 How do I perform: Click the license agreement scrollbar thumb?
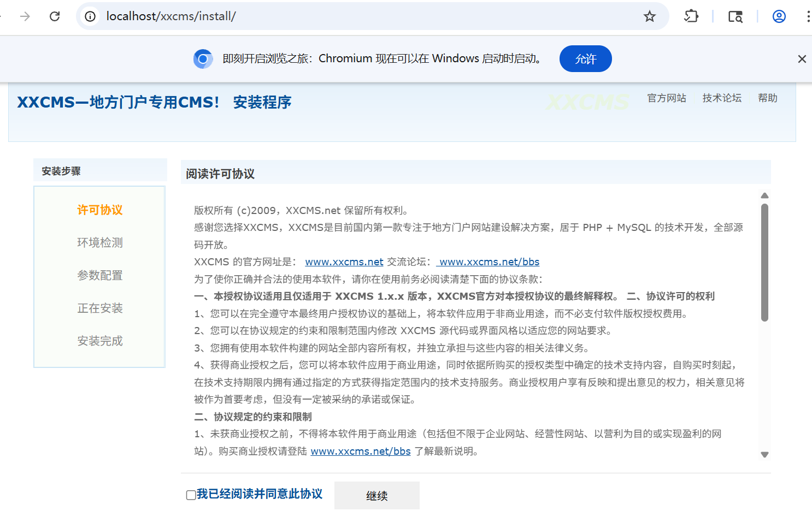pos(764,263)
